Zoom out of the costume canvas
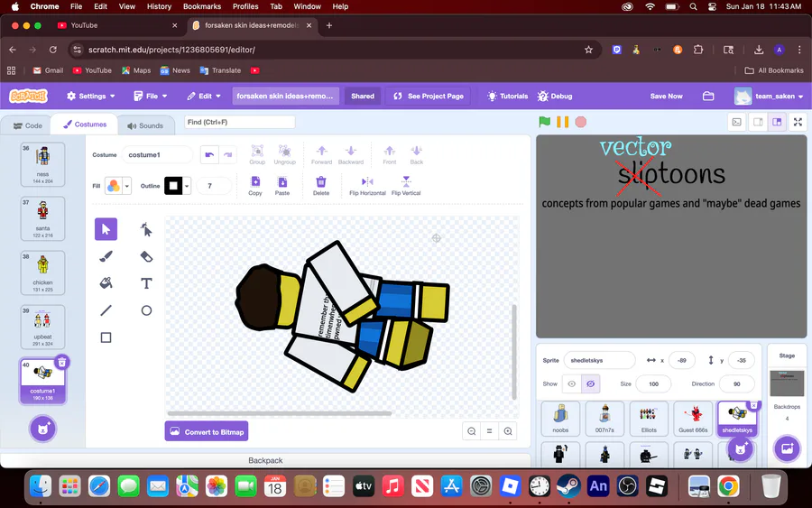Viewport: 812px width, 508px height. coord(471,430)
